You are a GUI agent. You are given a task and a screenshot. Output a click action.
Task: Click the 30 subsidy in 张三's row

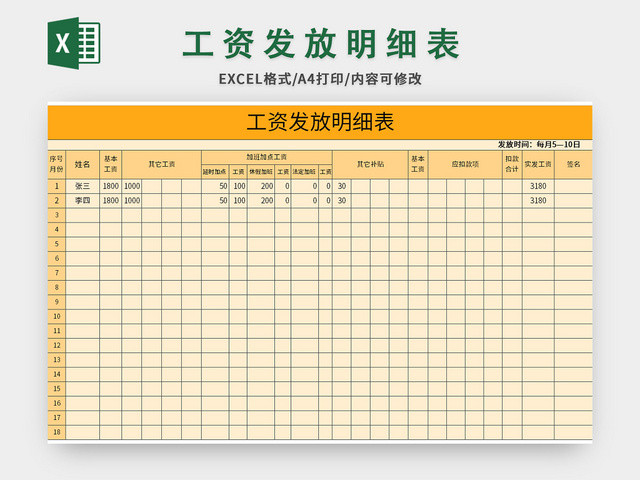[x=342, y=186]
